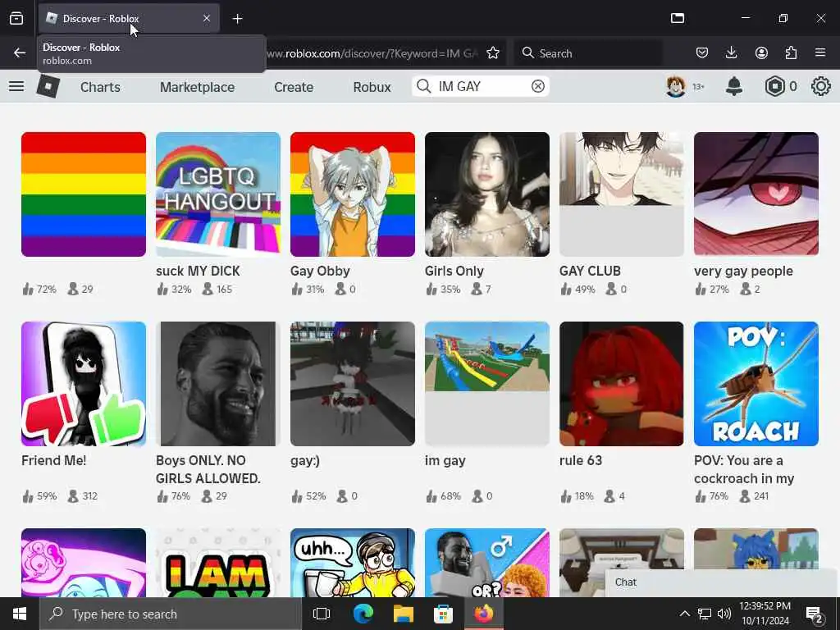Click the Roblox search magnifier icon

tap(424, 86)
